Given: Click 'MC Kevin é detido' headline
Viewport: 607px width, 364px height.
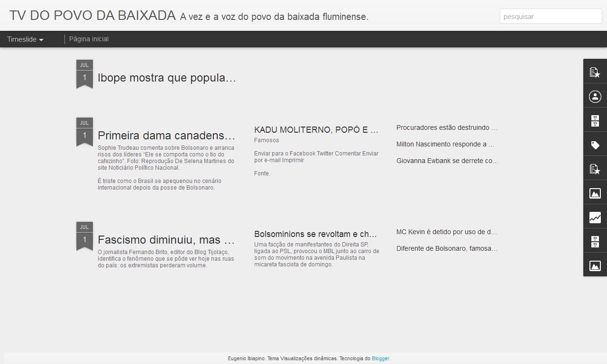Looking at the screenshot, I should [446, 232].
